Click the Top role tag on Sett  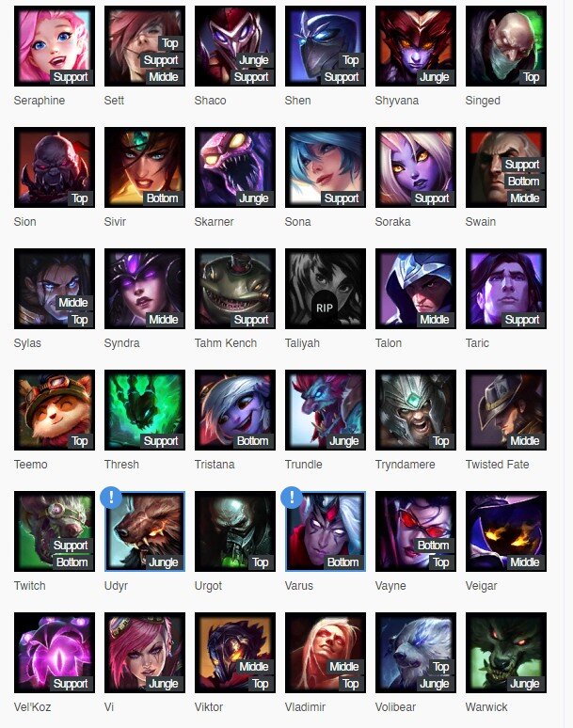[x=170, y=43]
